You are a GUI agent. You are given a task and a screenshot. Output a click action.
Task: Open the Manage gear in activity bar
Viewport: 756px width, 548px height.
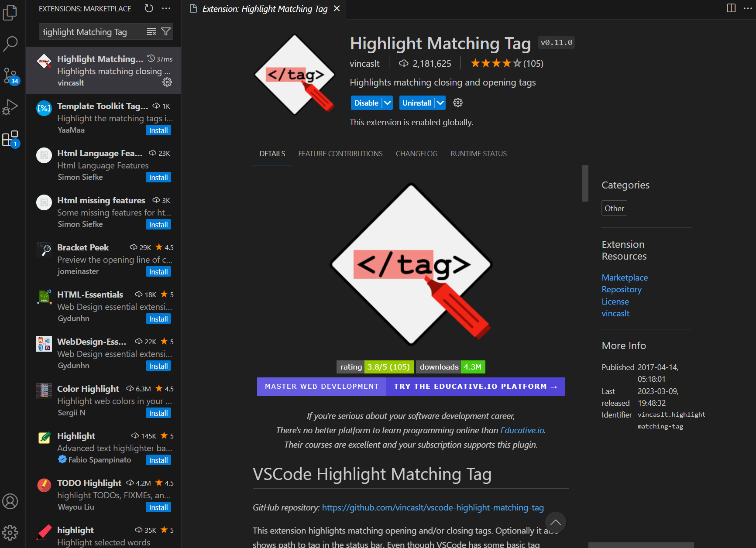click(x=10, y=532)
